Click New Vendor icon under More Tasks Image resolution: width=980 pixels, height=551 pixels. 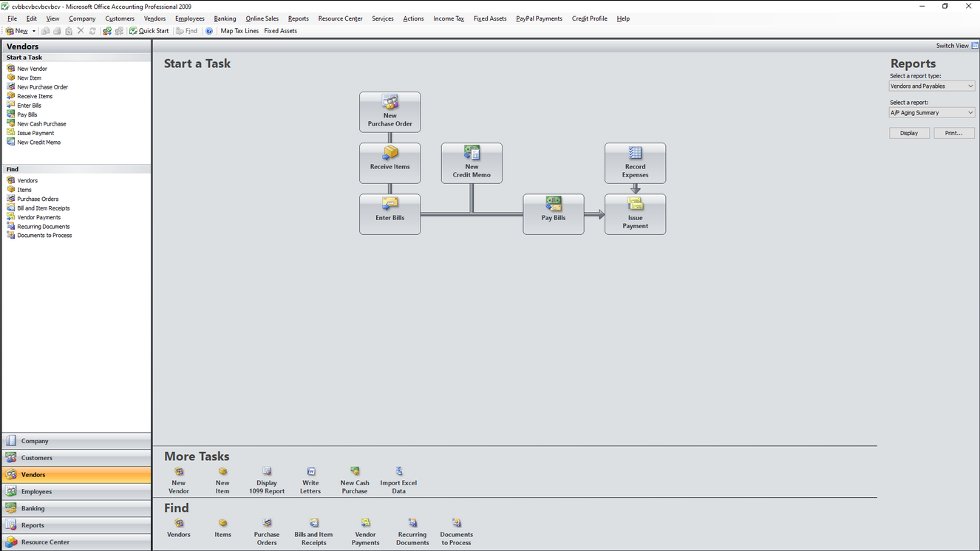coord(179,471)
